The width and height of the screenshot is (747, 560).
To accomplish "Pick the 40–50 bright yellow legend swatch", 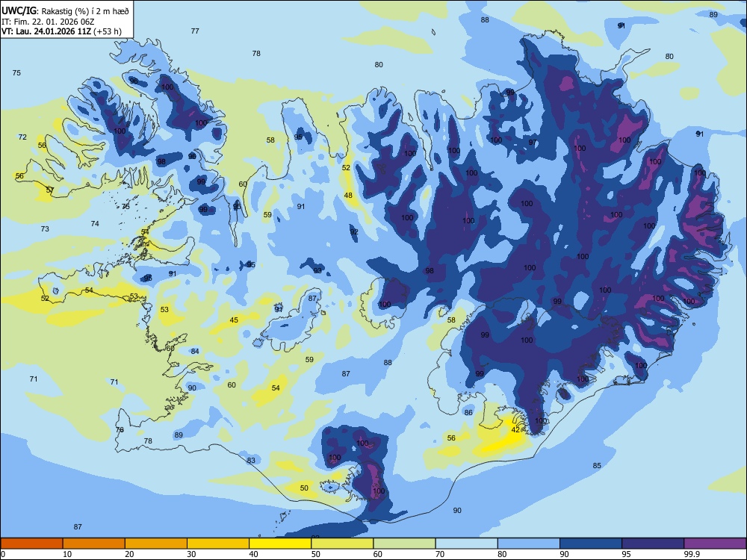I will (280, 544).
